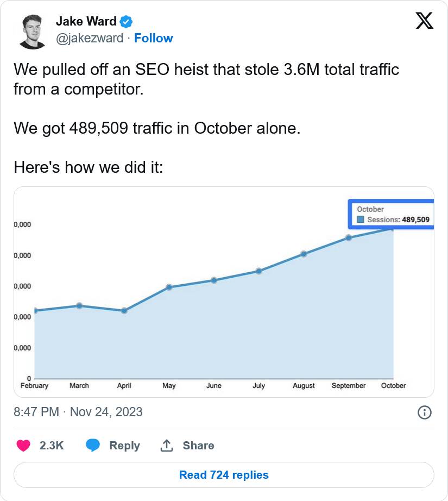Click the October sessions tooltip box

coord(391,214)
